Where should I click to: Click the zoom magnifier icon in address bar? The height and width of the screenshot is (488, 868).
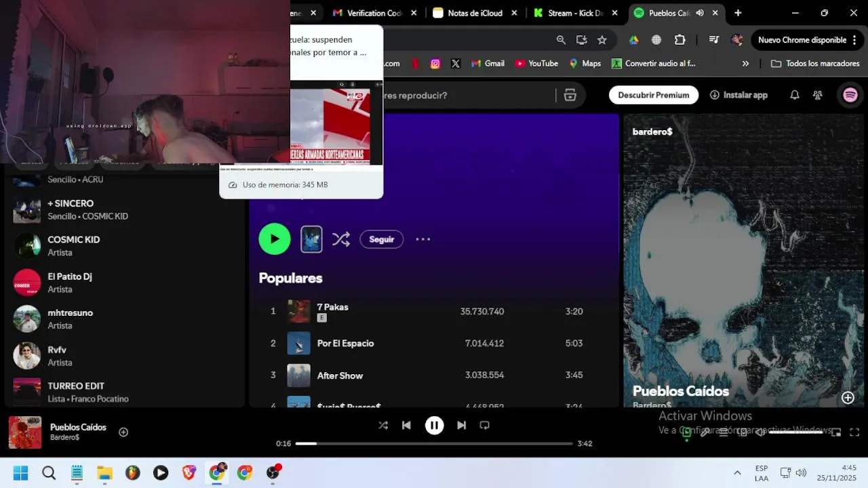[561, 40]
